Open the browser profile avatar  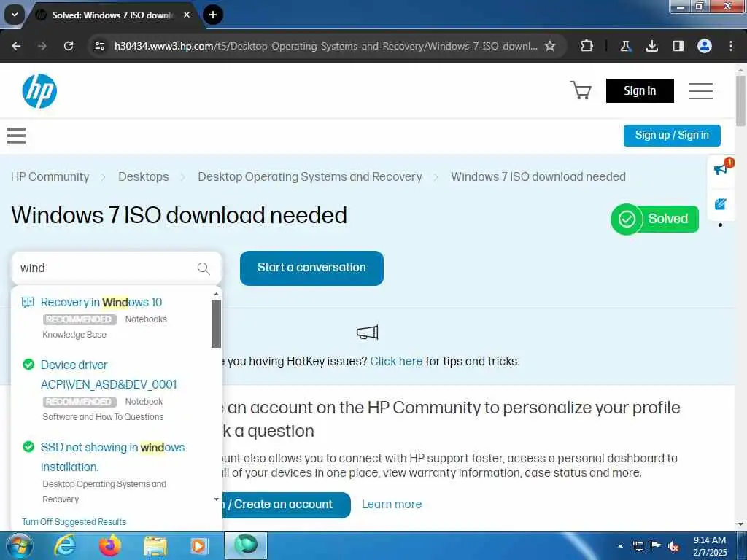pos(705,46)
